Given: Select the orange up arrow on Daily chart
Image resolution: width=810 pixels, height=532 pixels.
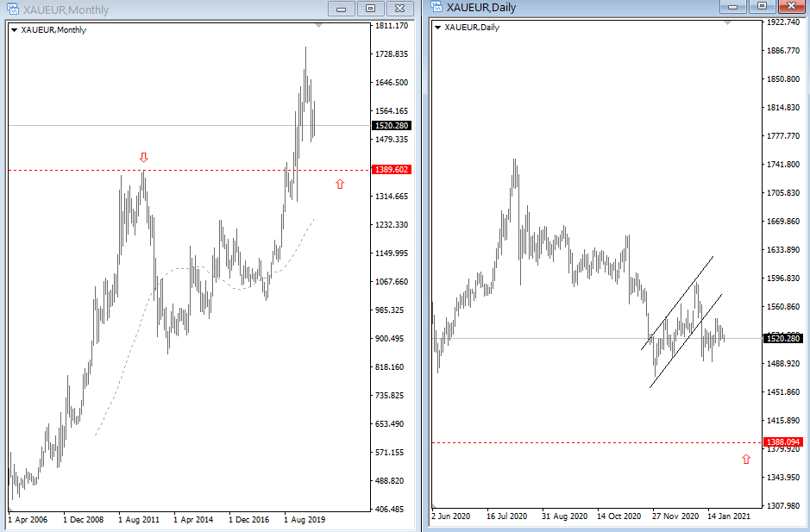Looking at the screenshot, I should pyautogui.click(x=746, y=460).
